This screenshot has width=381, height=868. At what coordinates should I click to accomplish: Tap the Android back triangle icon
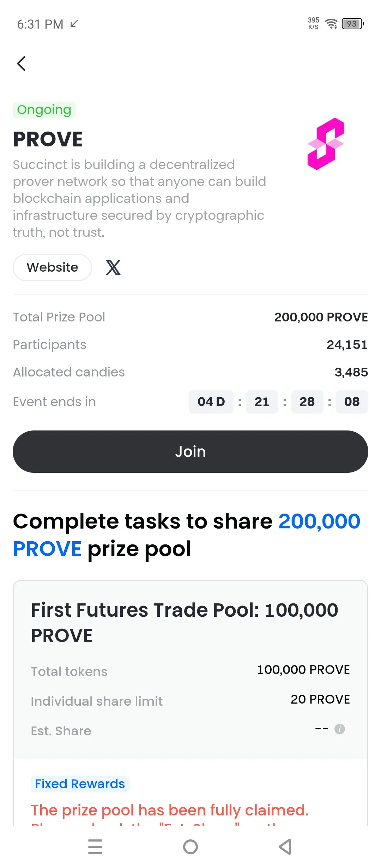285,847
